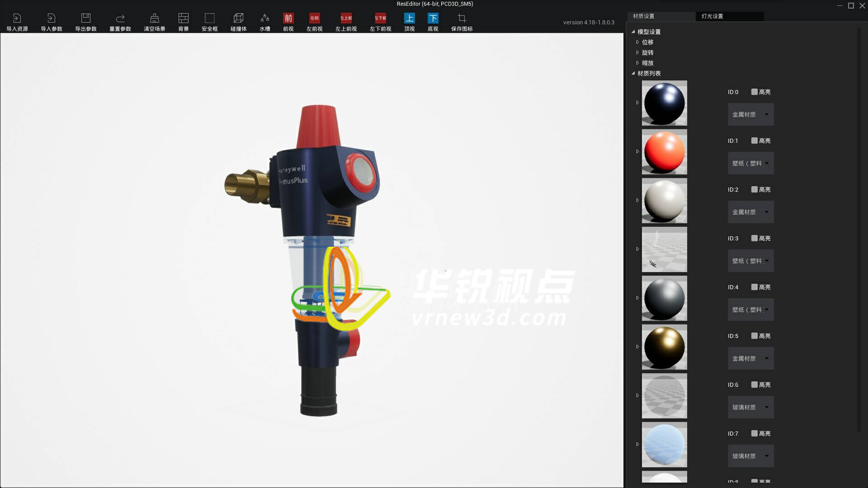Enable 高亮 checkbox for ID:3
Image resolution: width=868 pixels, height=488 pixels.
click(x=754, y=238)
